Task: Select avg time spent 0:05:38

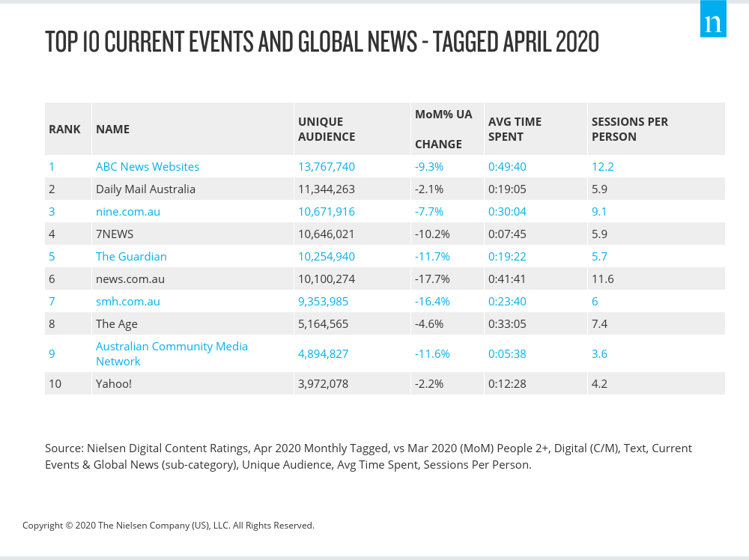Action: pyautogui.click(x=507, y=354)
